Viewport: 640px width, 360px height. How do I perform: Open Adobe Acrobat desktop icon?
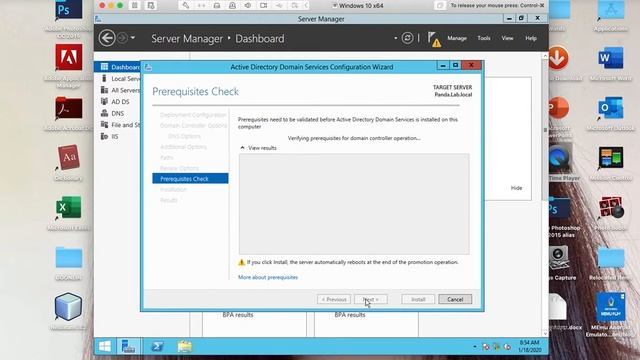pyautogui.click(x=69, y=109)
